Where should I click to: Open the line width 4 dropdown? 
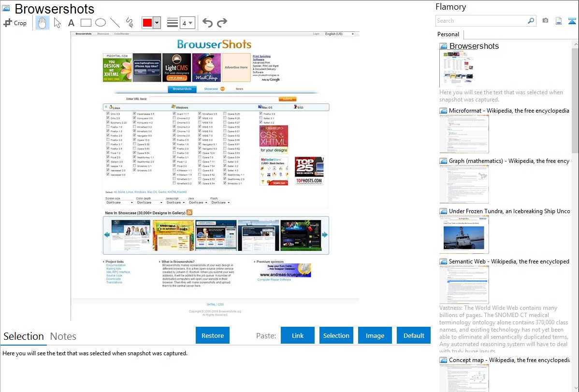(187, 23)
